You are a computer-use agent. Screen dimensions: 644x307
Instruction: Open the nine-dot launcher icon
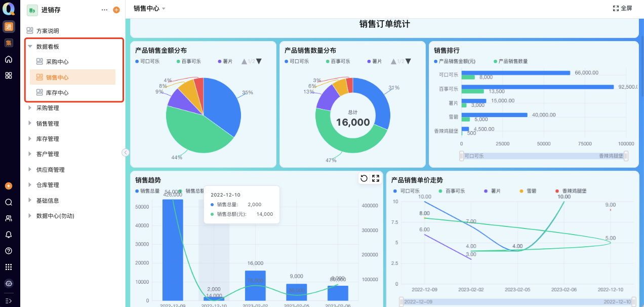click(9, 267)
